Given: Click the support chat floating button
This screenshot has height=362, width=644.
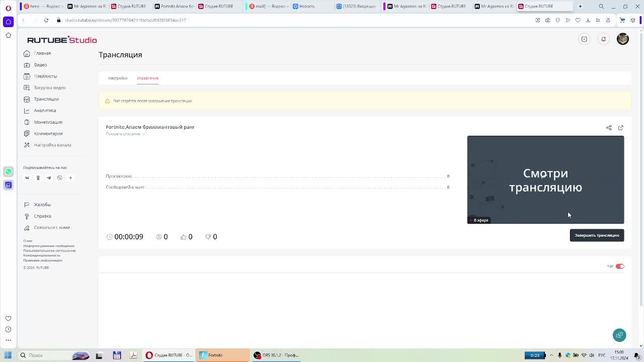Looking at the screenshot, I should tap(619, 335).
